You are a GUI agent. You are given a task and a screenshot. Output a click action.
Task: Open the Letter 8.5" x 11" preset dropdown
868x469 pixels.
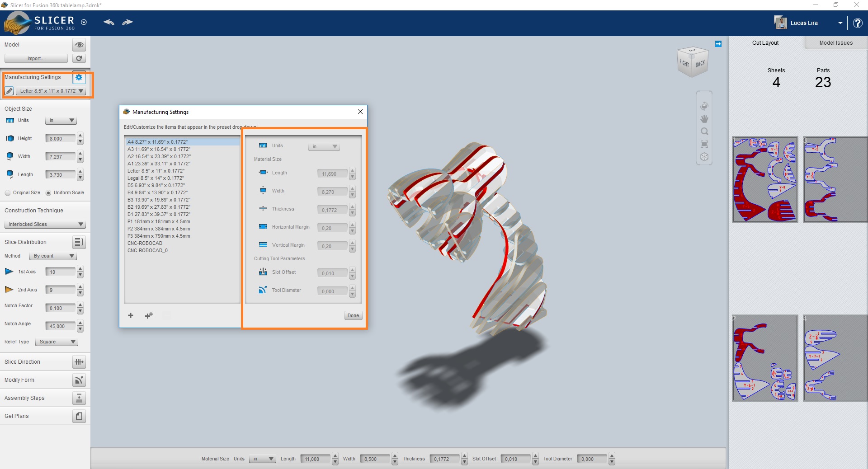[51, 91]
